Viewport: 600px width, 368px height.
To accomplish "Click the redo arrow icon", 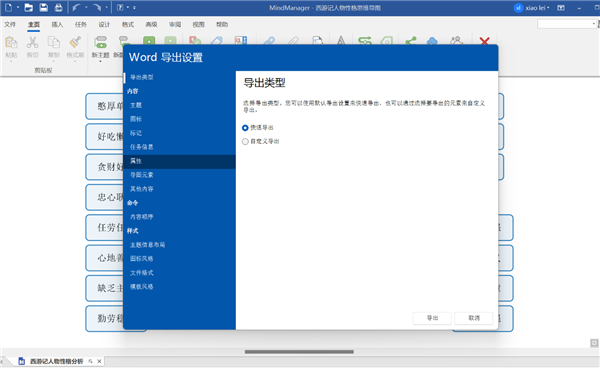I will tap(97, 7).
